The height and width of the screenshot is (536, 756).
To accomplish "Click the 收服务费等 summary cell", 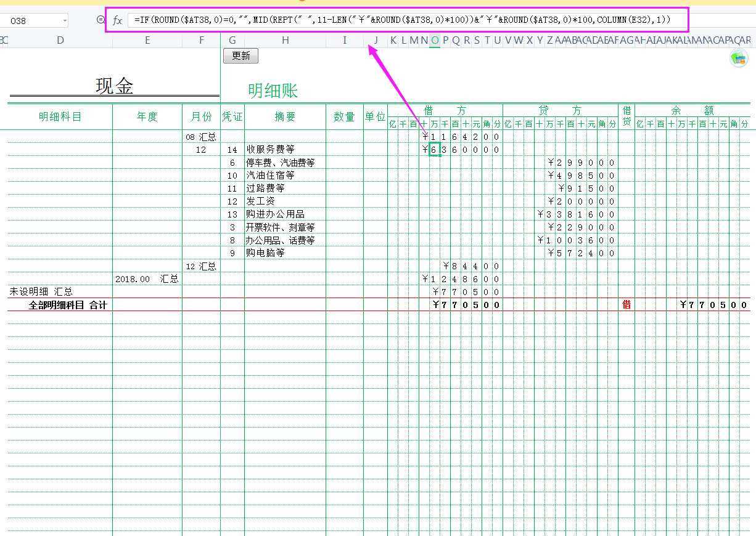I will [286, 150].
